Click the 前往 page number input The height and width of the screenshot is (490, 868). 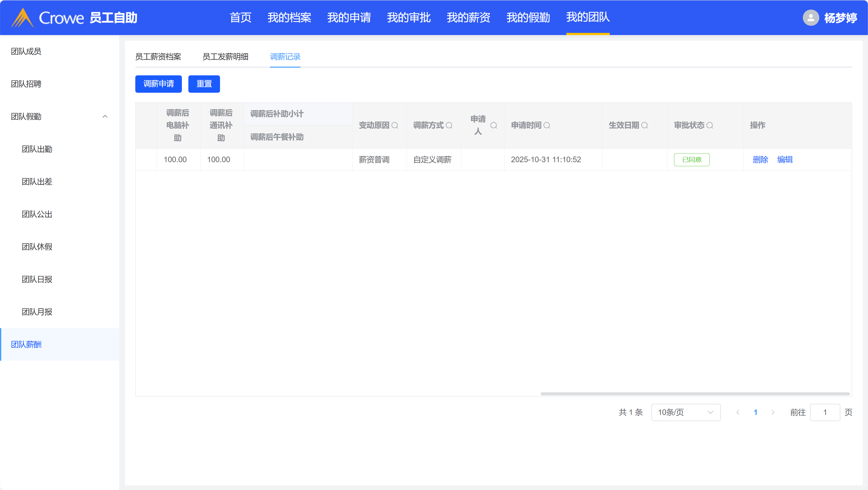[825, 412]
